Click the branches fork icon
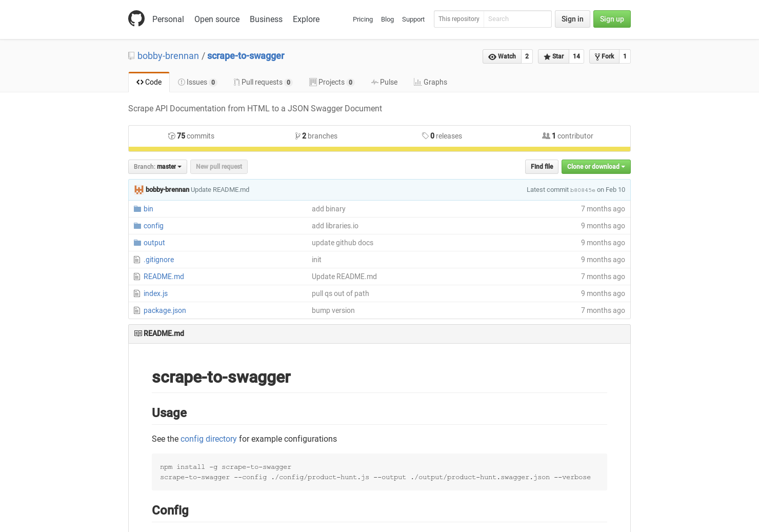759x532 pixels. [x=298, y=136]
